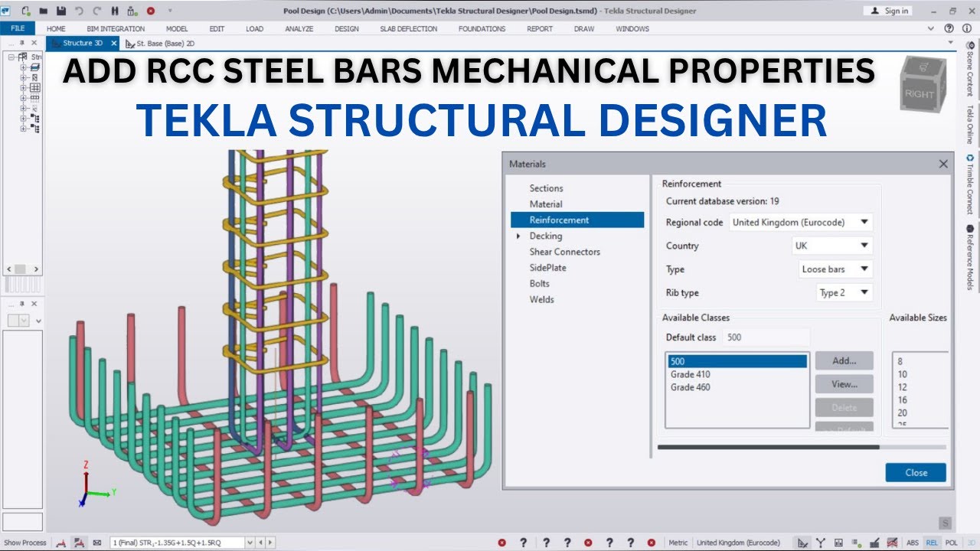The image size is (980, 551).
Task: Open the load combination dropdown in status bar
Action: [249, 543]
